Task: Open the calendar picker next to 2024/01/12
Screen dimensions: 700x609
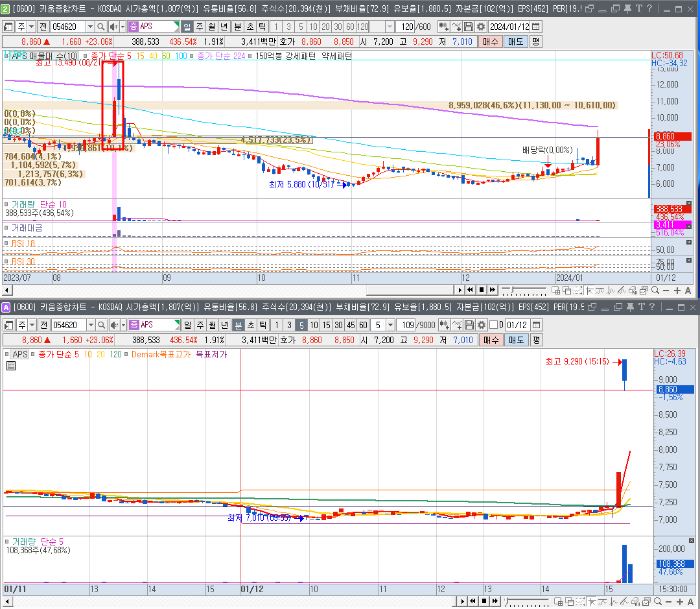Action: (x=536, y=27)
